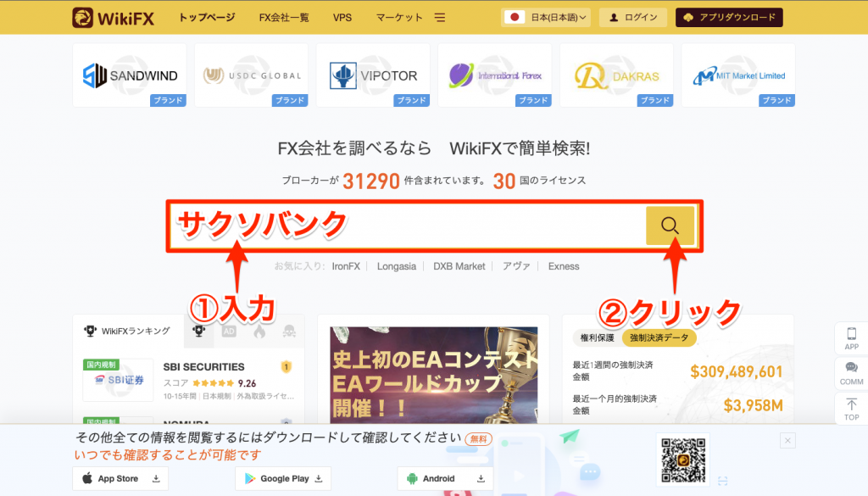Open the APP sidebar icon
The image size is (868, 496).
click(851, 338)
